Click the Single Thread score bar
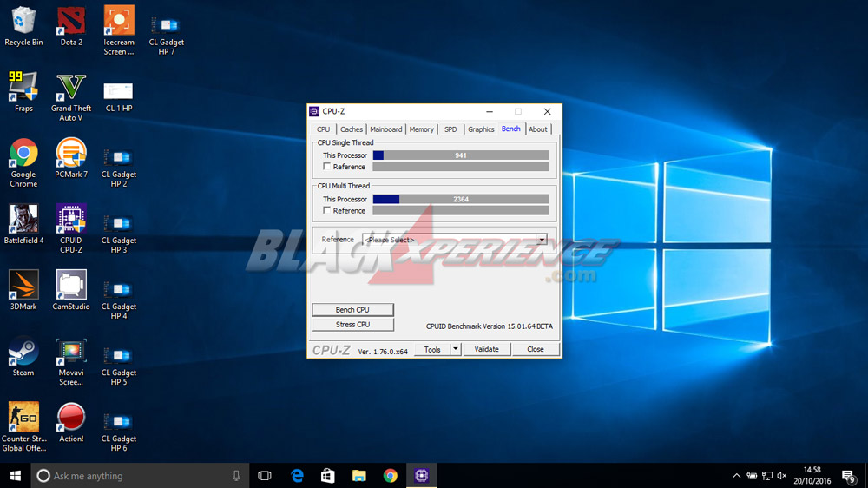This screenshot has height=488, width=868. (x=461, y=155)
